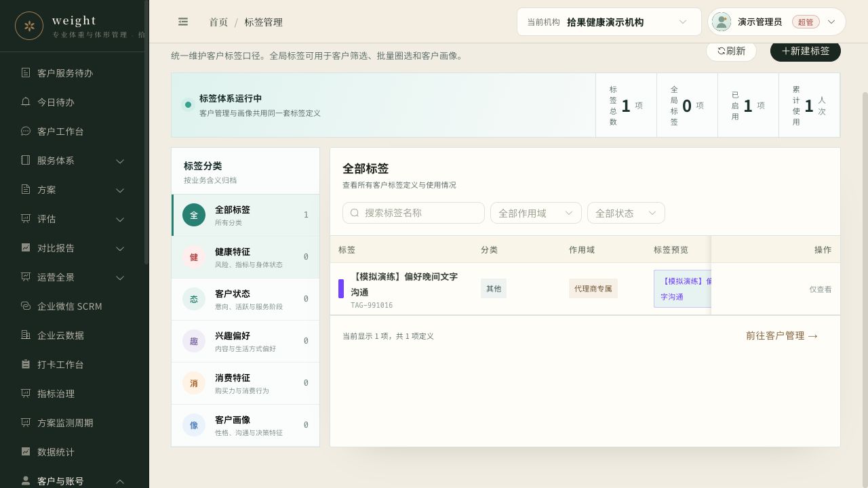Click the 代理商专属 scope badge
The image size is (868, 488).
click(x=593, y=289)
